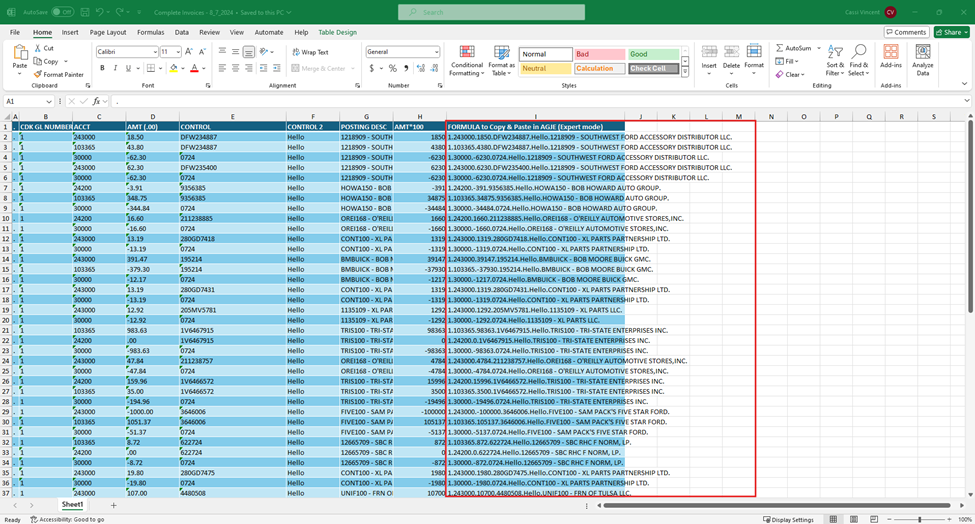This screenshot has height=524, width=975.
Task: Increase indent in the Alignment group
Action: tap(276, 68)
